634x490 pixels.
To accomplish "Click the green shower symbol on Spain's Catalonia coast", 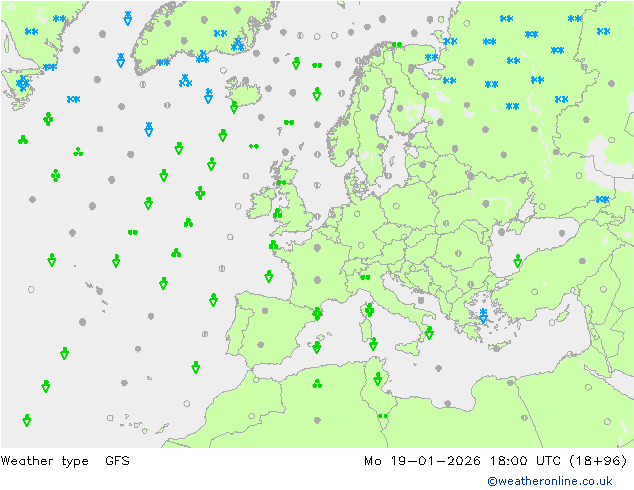I will click(x=317, y=313).
